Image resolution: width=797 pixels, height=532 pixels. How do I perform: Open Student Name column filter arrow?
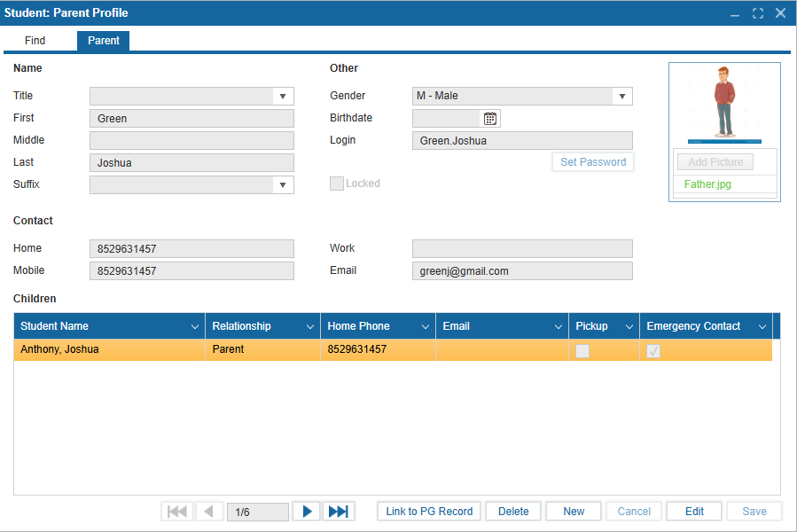point(195,327)
